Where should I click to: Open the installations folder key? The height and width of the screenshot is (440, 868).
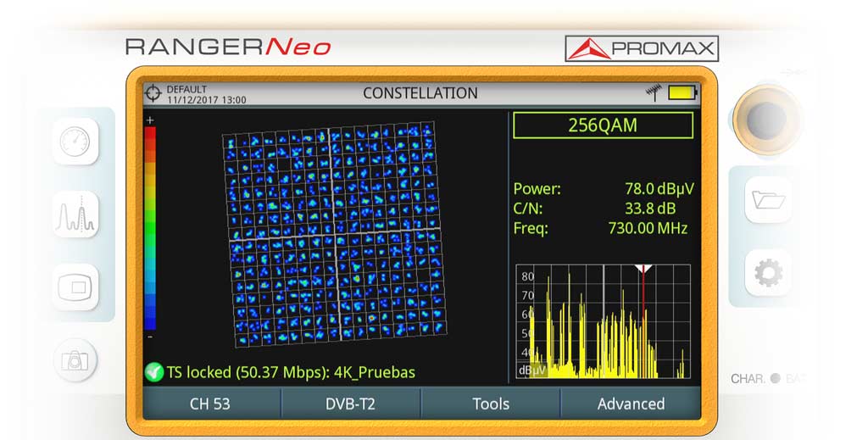coord(768,200)
